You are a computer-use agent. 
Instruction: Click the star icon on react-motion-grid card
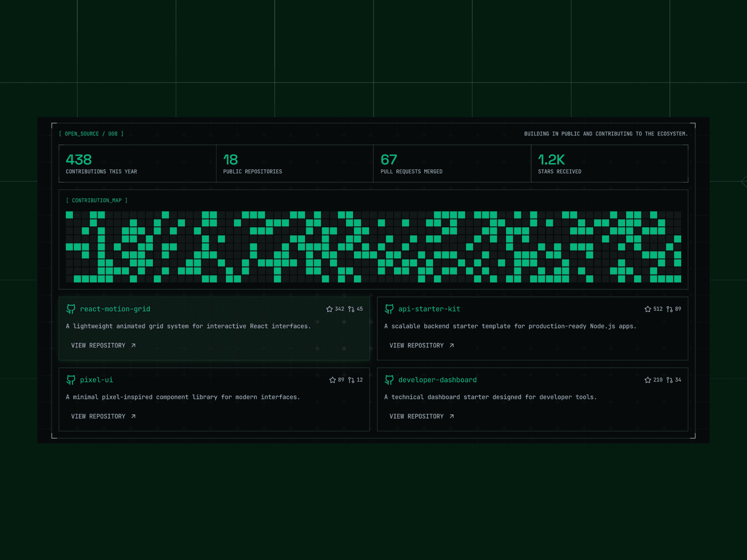click(x=330, y=309)
